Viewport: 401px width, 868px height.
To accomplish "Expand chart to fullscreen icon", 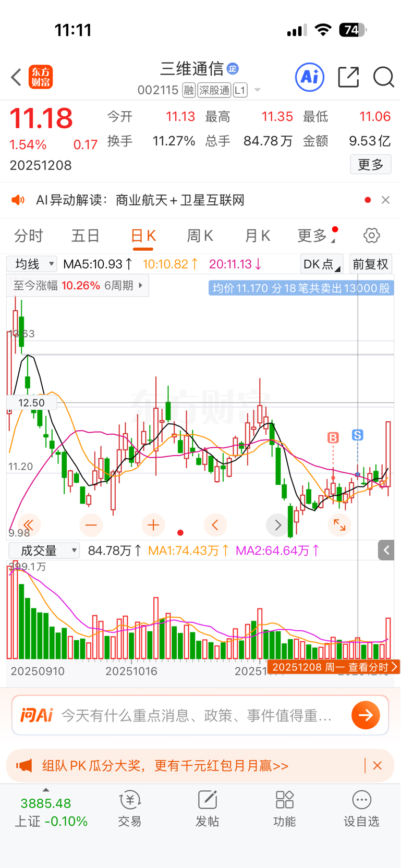I will (x=339, y=525).
